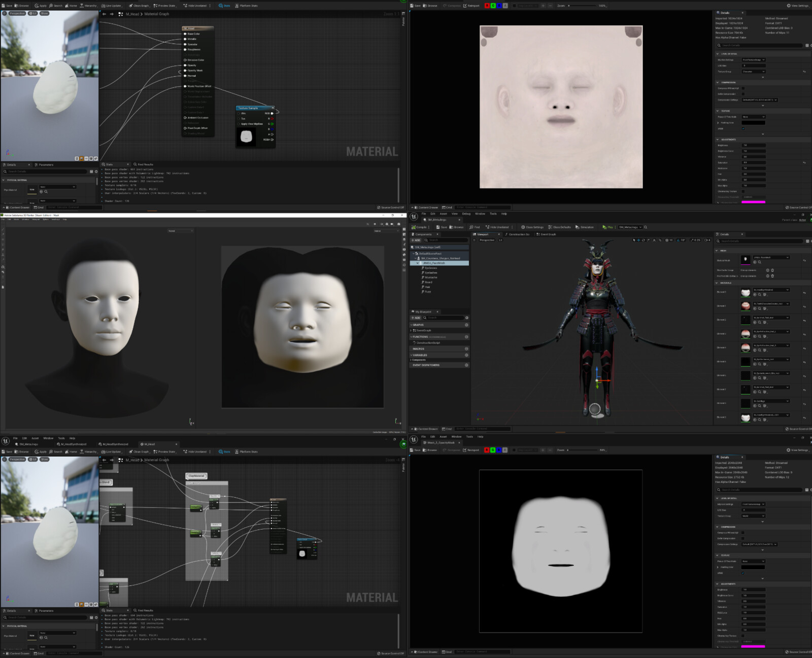The width and height of the screenshot is (812, 658).
Task: Toggle red R channel in skin texture editor
Action: point(487,6)
